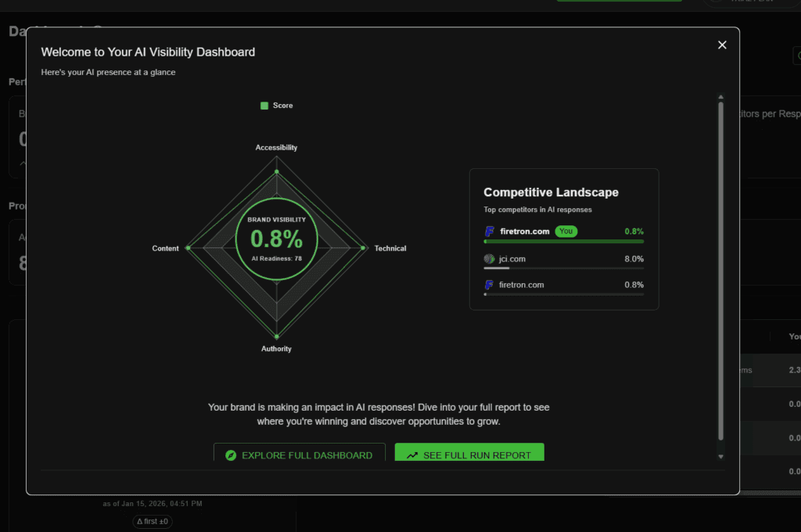The height and width of the screenshot is (532, 801).
Task: Click the Top competitors in AI responses subtitle
Action: pyautogui.click(x=537, y=210)
